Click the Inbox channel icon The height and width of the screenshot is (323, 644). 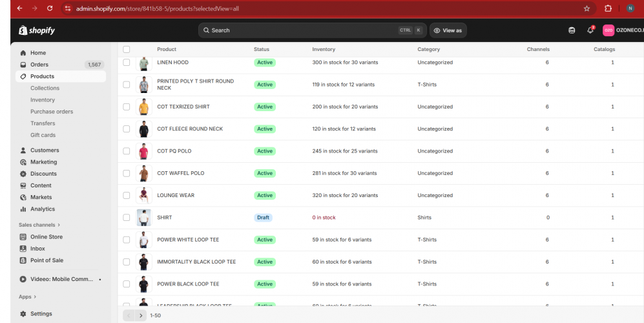(23, 249)
